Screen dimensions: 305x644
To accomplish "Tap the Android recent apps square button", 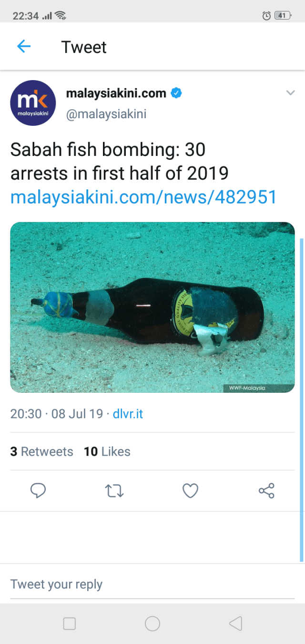I will click(x=70, y=624).
